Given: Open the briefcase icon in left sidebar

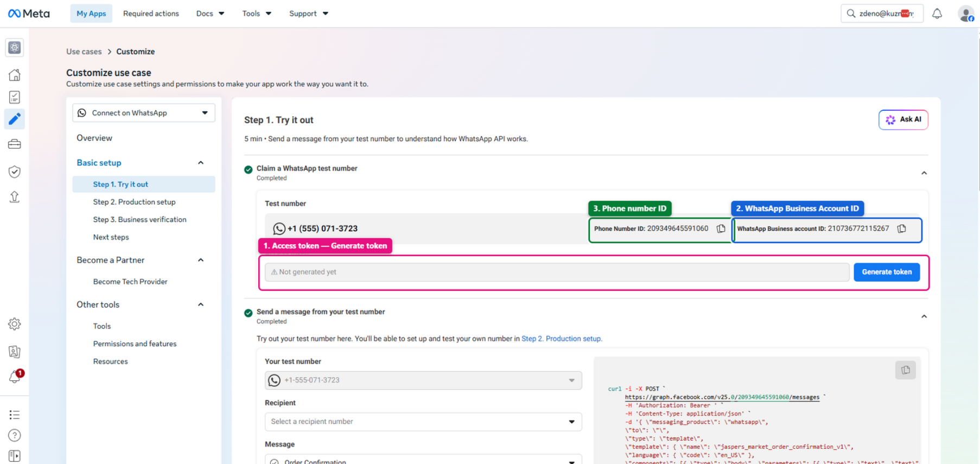Looking at the screenshot, I should point(15,144).
